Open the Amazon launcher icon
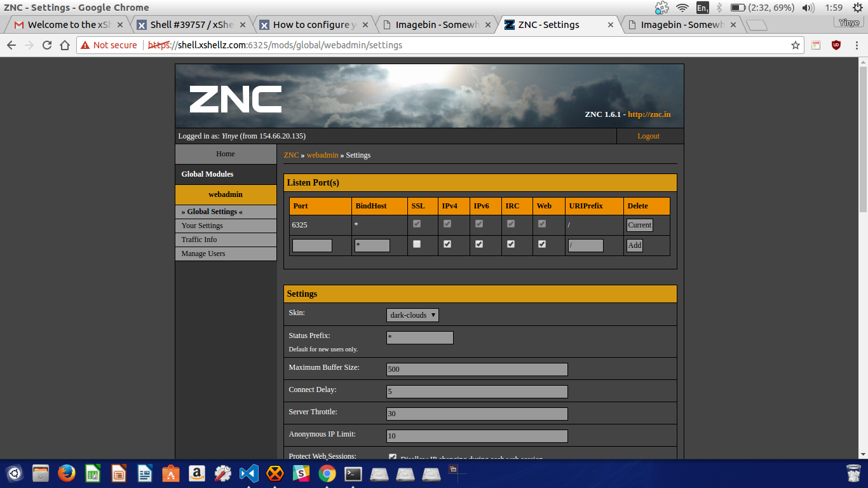The image size is (868, 488). [x=197, y=473]
